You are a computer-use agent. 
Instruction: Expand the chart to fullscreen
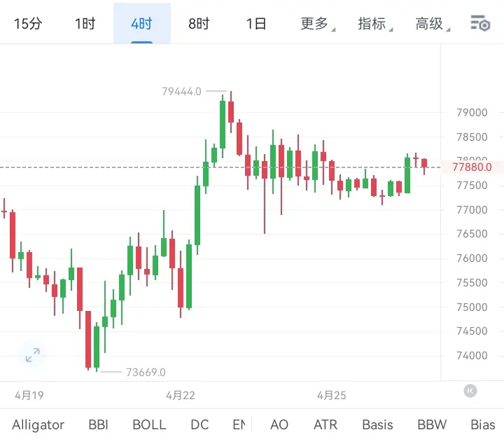point(33,355)
